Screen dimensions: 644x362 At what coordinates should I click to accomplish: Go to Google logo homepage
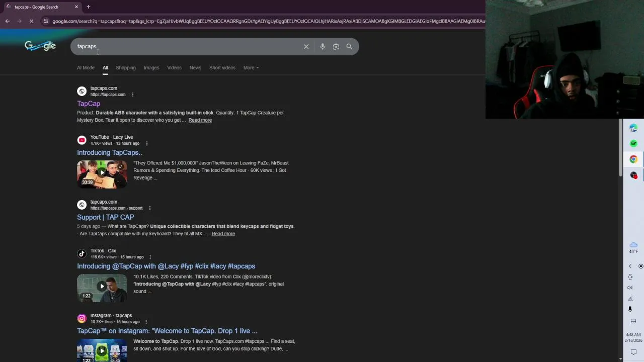(40, 46)
